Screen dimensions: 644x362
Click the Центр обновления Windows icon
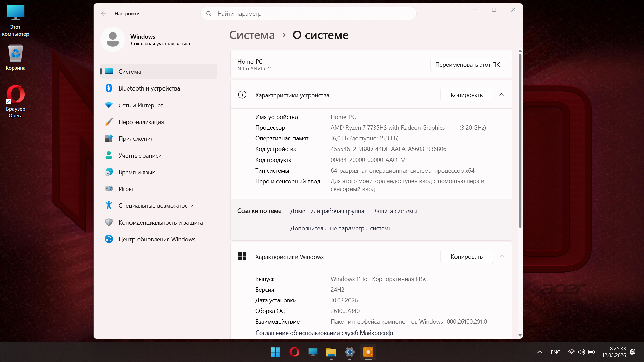pyautogui.click(x=109, y=239)
